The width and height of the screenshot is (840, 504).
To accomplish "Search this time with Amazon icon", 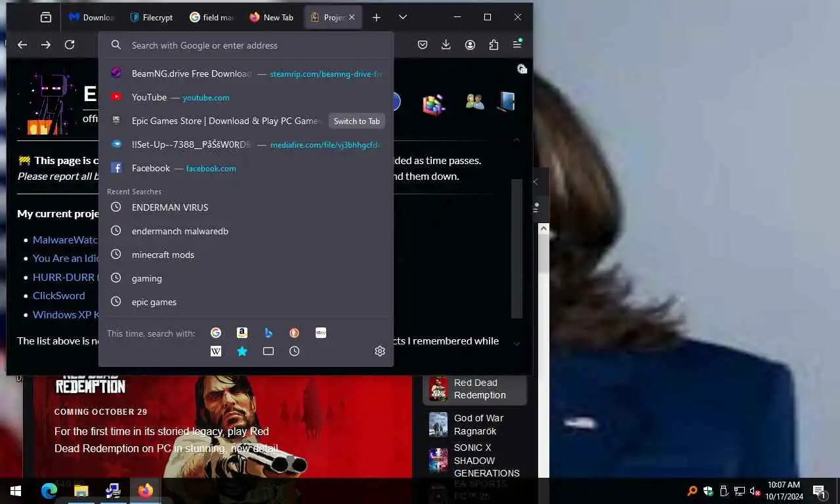I will (x=242, y=333).
